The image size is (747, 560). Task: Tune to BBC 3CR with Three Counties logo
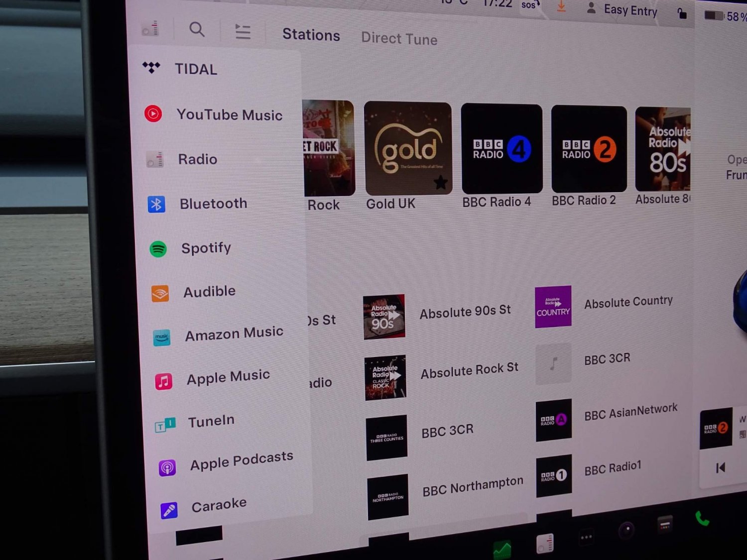pos(420,437)
